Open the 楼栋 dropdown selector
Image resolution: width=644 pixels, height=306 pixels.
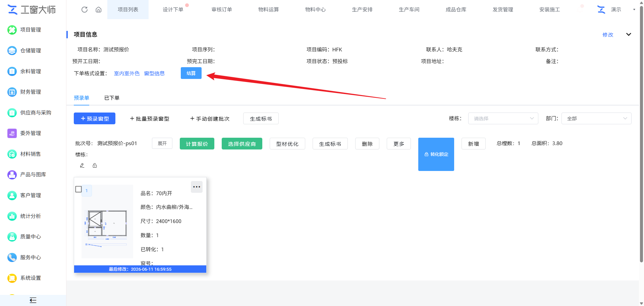[503, 119]
